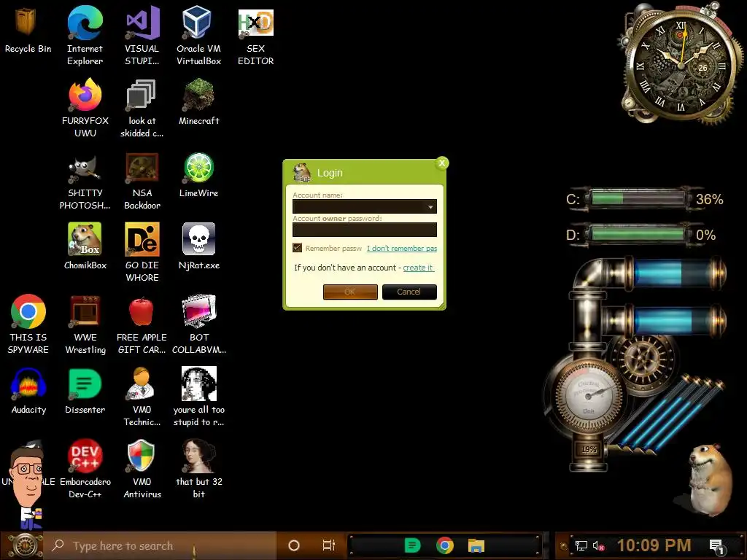Open the notification center icon
747x560 pixels.
pos(717,547)
